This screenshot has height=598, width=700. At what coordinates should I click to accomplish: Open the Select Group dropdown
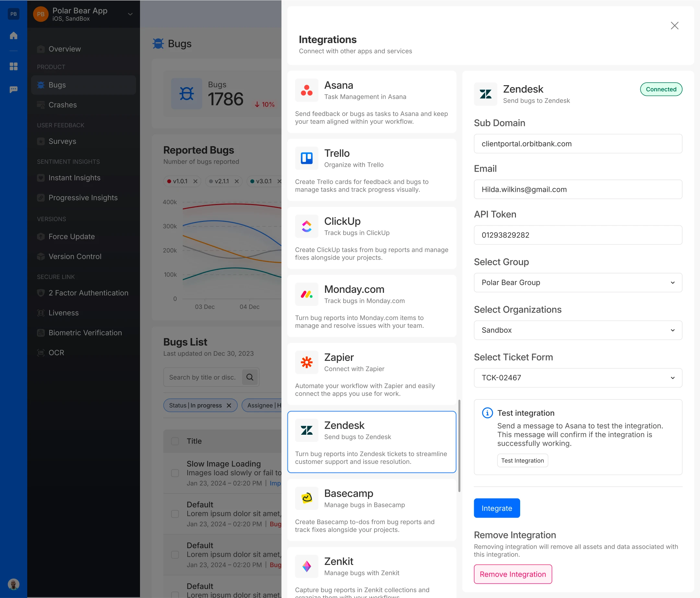coord(578,282)
